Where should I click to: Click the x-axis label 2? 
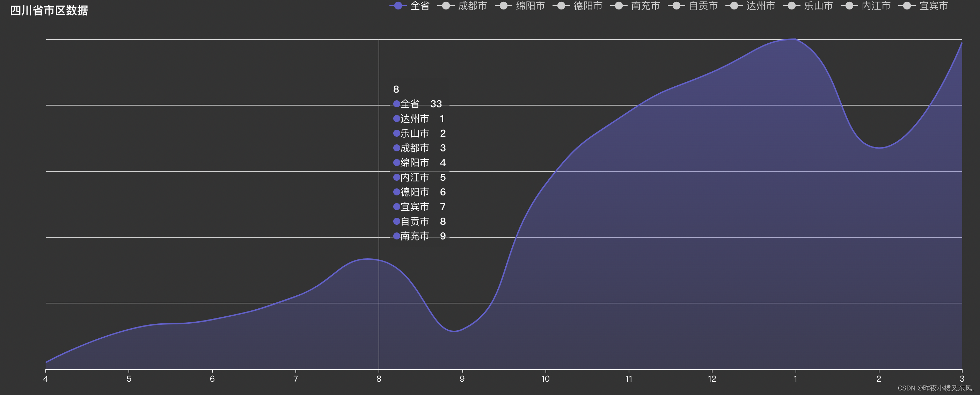click(x=878, y=379)
